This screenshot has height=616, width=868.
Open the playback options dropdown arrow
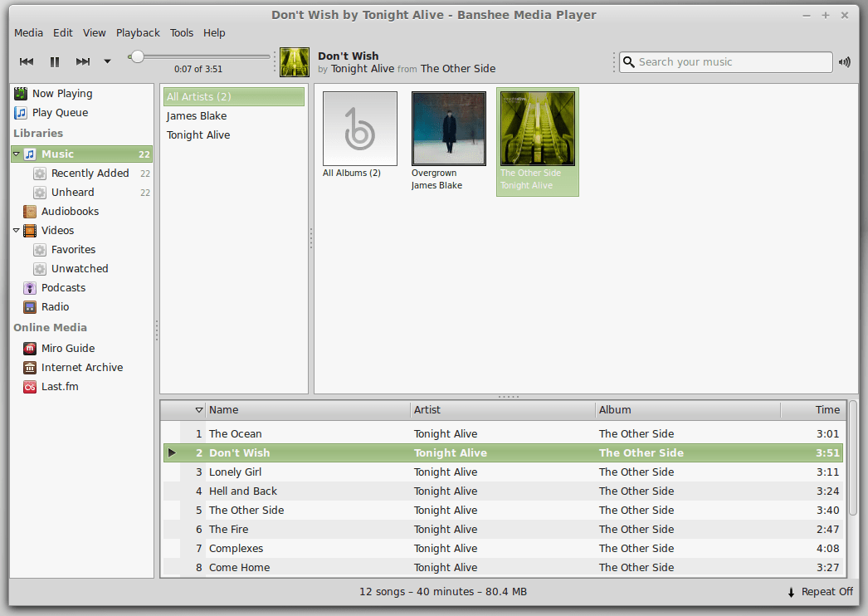(x=107, y=61)
